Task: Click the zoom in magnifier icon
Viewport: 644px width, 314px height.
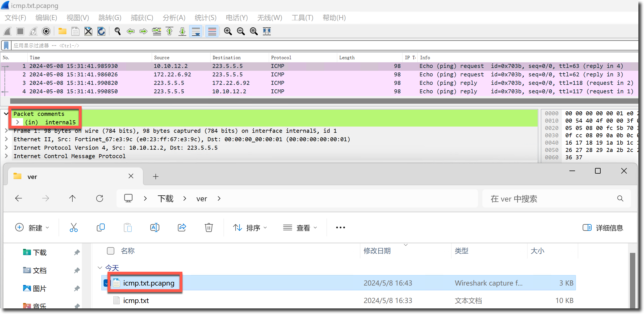Action: [x=228, y=31]
